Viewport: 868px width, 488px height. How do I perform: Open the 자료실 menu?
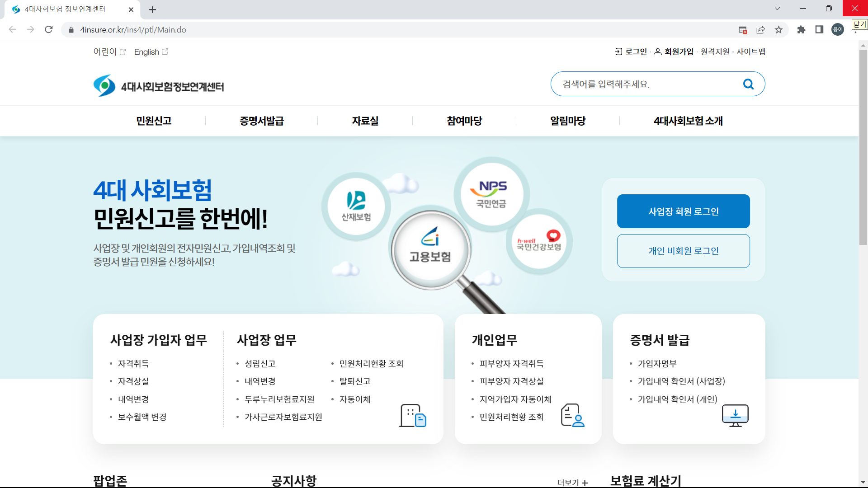coord(365,121)
